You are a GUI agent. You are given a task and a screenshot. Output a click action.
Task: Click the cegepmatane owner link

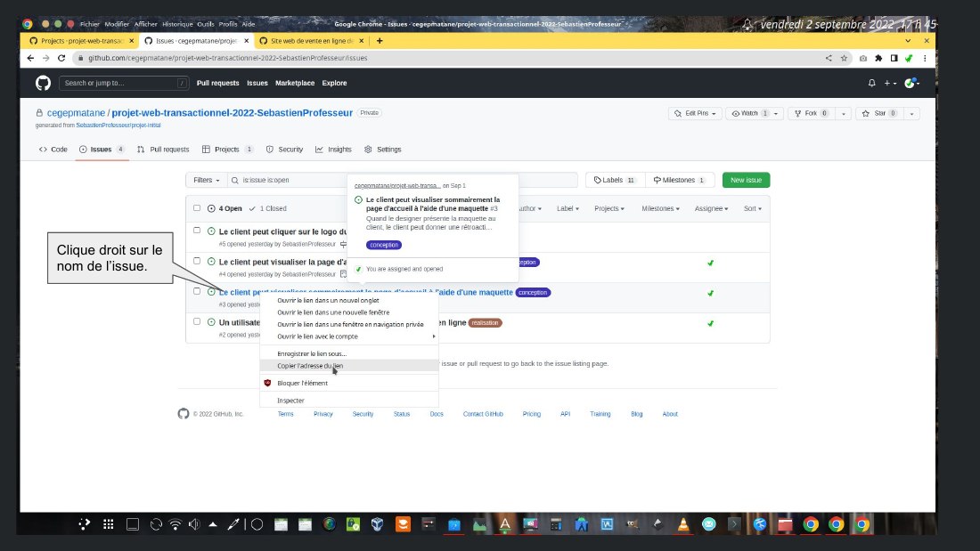(x=77, y=113)
